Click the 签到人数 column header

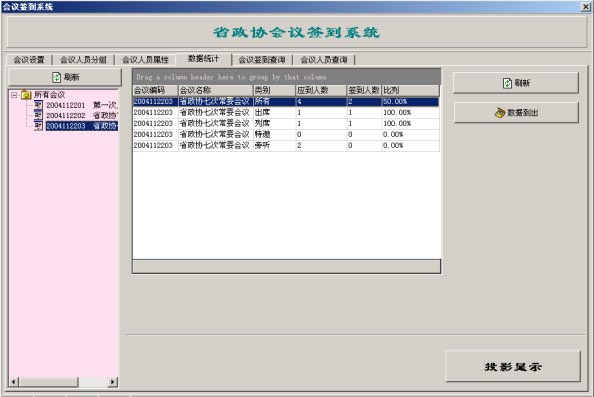point(364,90)
